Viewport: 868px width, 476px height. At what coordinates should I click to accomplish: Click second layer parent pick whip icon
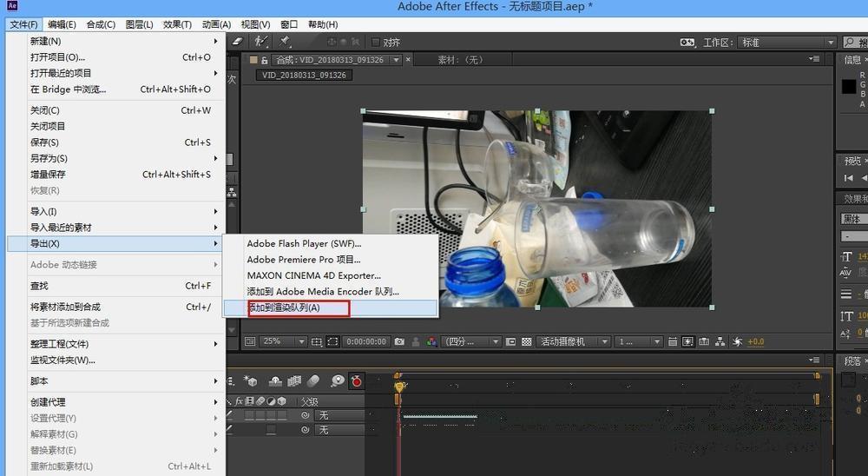coord(305,430)
